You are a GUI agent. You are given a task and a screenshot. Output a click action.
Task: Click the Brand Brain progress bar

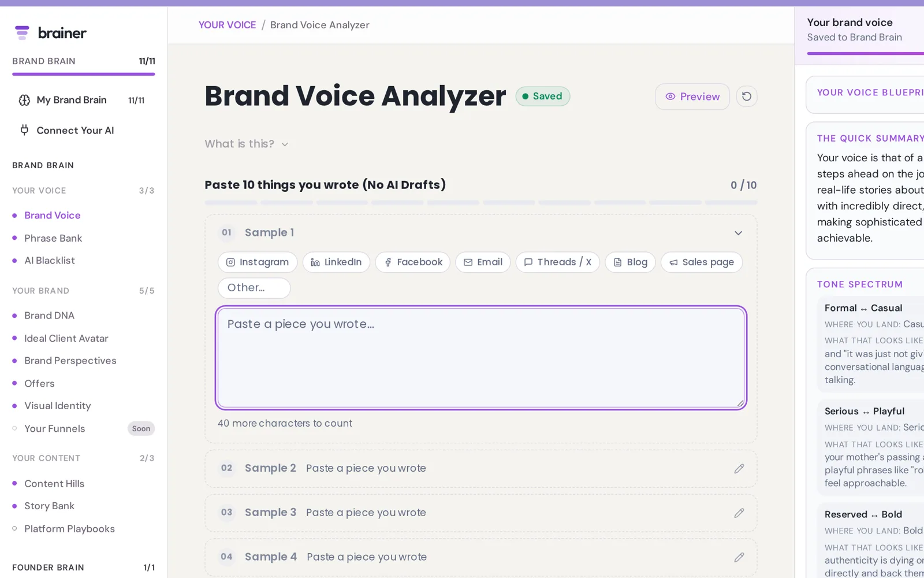[x=84, y=74]
